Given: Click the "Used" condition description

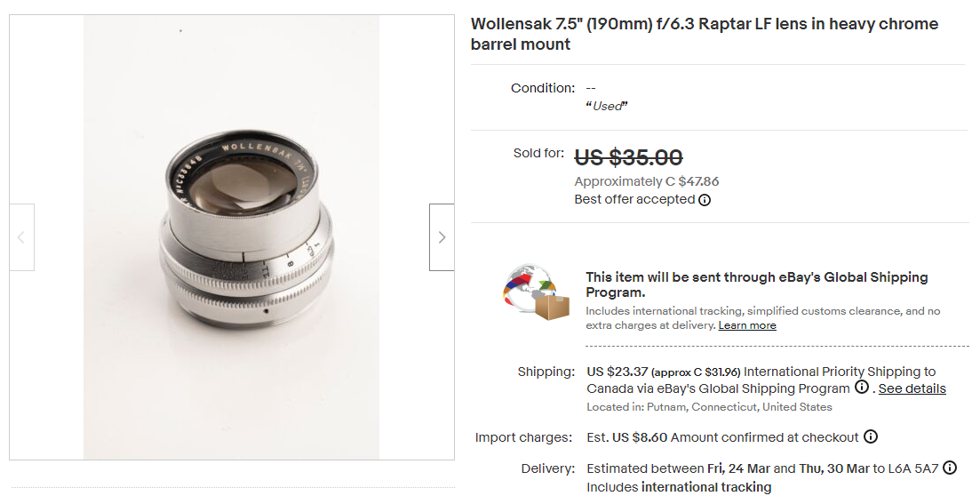Looking at the screenshot, I should 607,107.
